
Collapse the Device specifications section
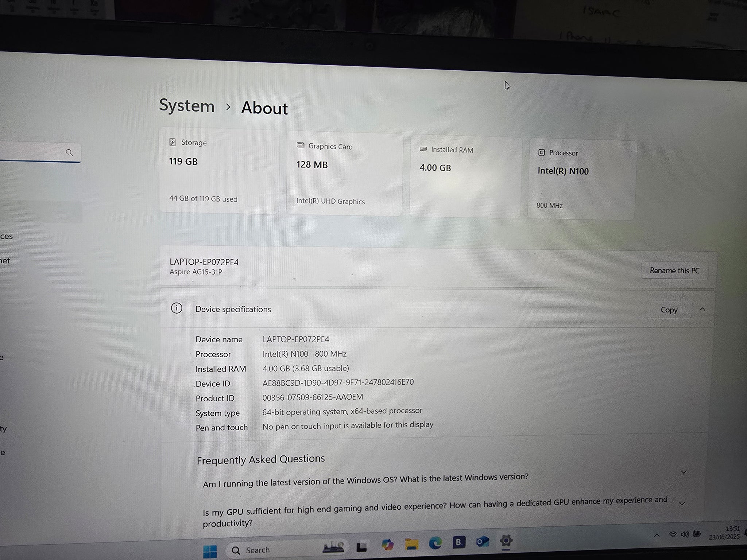(702, 310)
